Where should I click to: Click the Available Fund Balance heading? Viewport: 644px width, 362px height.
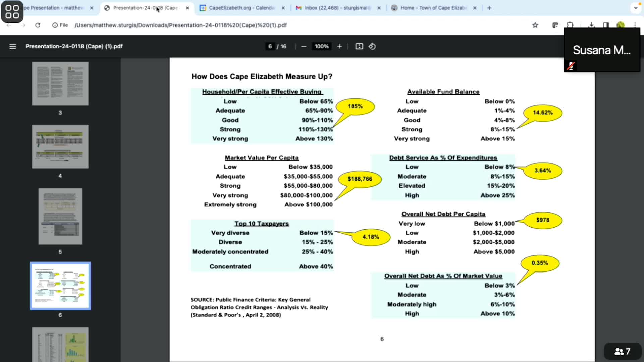tap(443, 92)
